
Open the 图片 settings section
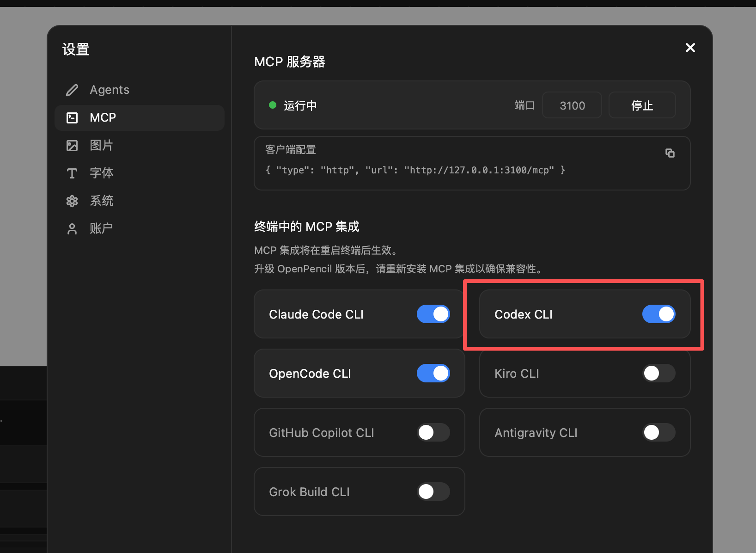(140, 145)
